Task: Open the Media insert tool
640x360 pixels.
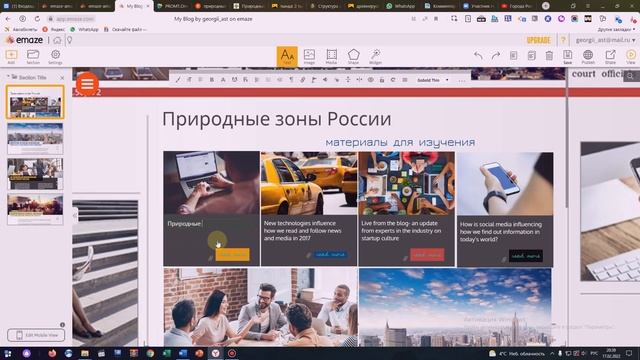Action: tap(331, 56)
